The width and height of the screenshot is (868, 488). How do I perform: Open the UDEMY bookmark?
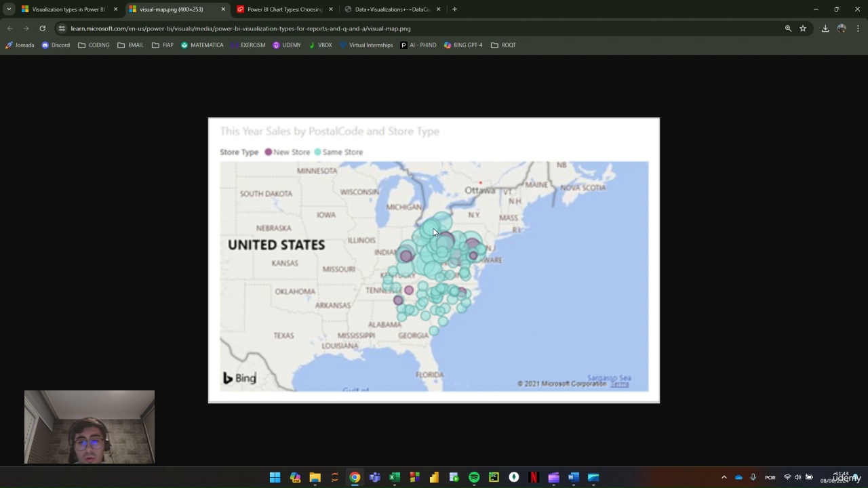[x=287, y=45]
